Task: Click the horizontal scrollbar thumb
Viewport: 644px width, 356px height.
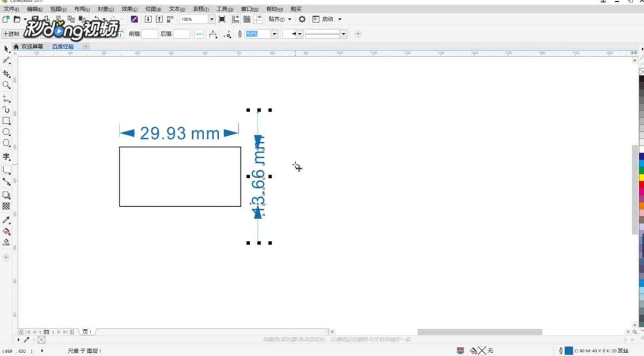Action: [x=480, y=332]
